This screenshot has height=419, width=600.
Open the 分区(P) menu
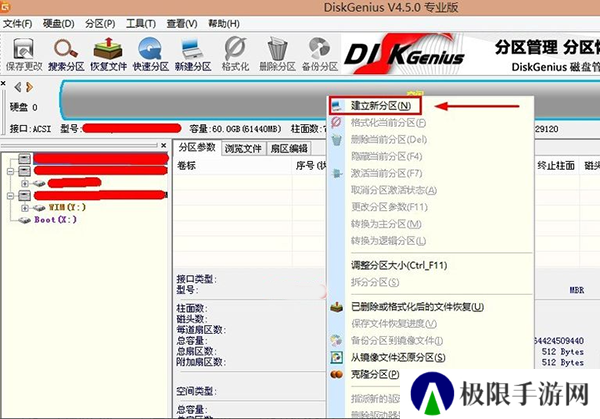(100, 24)
